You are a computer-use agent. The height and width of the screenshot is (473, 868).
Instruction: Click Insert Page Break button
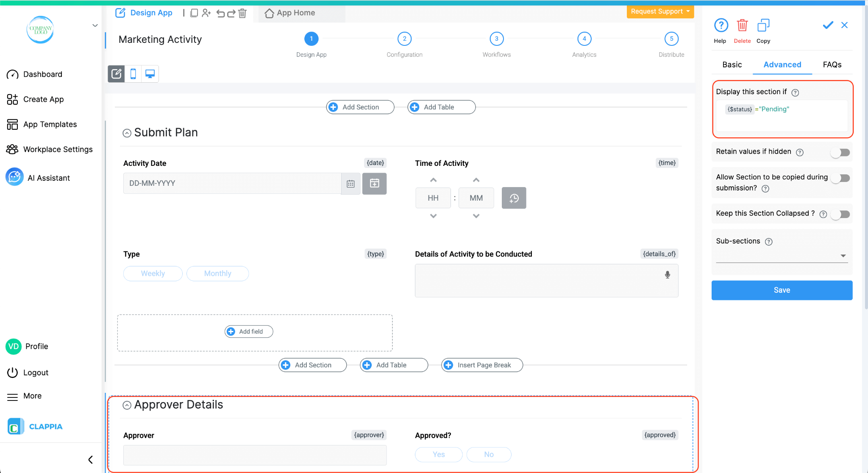point(482,365)
